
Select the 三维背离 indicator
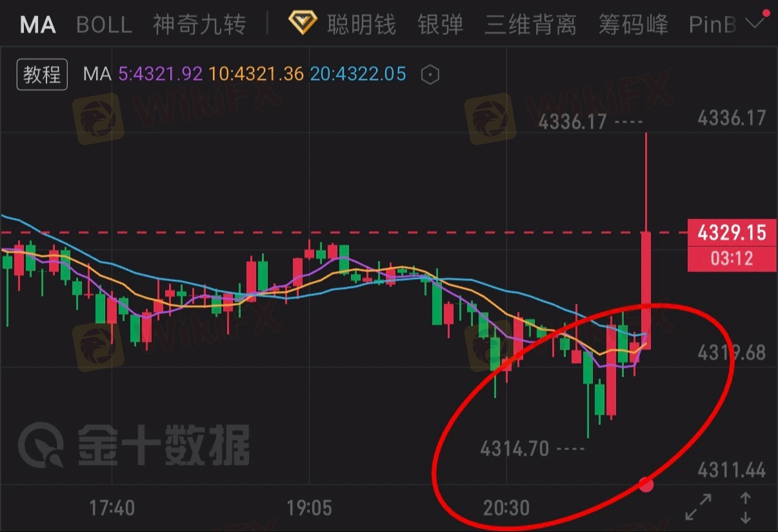click(x=530, y=25)
